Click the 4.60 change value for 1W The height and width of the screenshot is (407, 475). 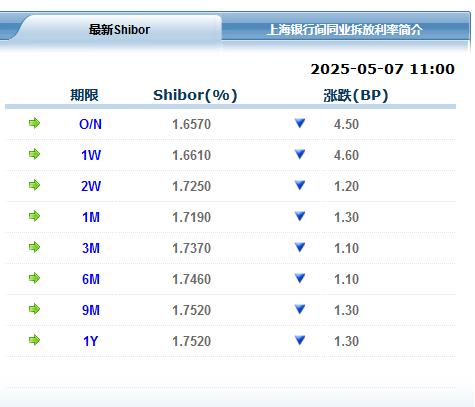tap(346, 155)
